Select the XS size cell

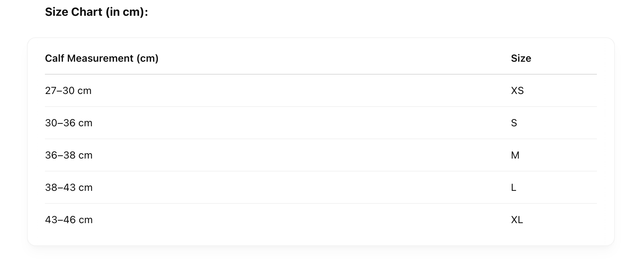coord(517,90)
